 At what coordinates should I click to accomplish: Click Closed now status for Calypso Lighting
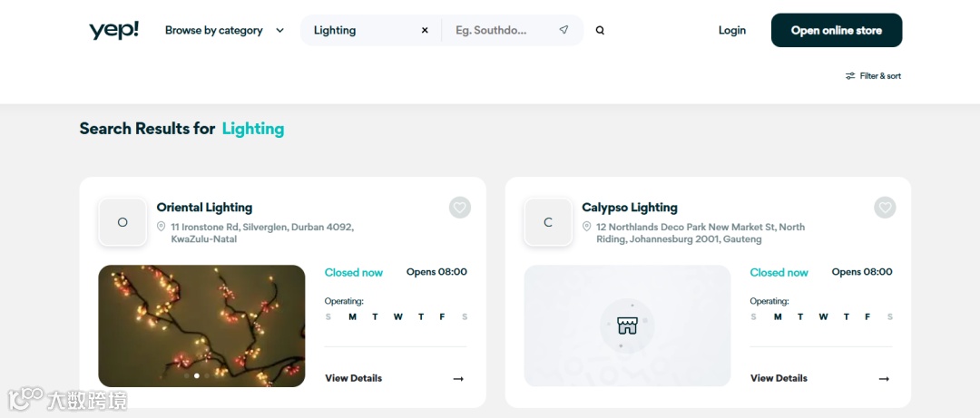[x=779, y=272]
